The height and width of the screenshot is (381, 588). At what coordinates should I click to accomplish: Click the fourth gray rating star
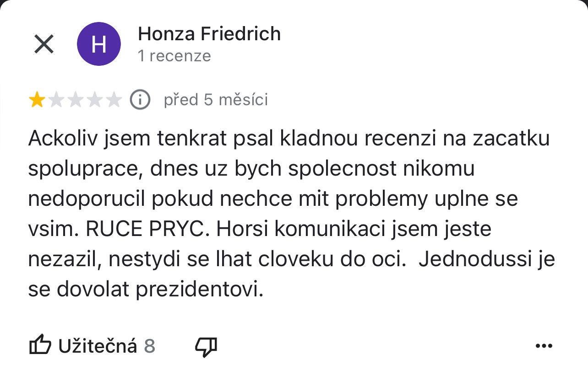click(x=94, y=100)
